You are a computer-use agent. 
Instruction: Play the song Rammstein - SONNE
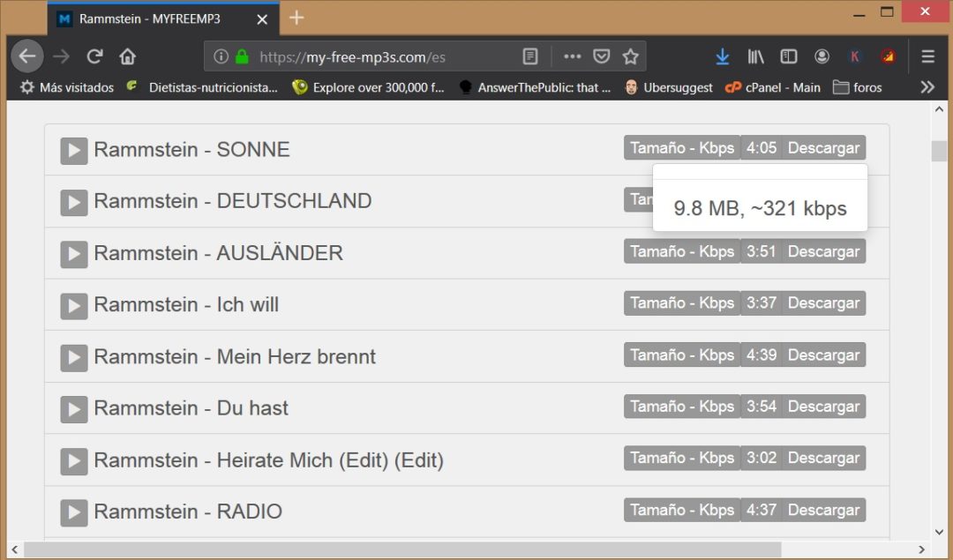73,150
